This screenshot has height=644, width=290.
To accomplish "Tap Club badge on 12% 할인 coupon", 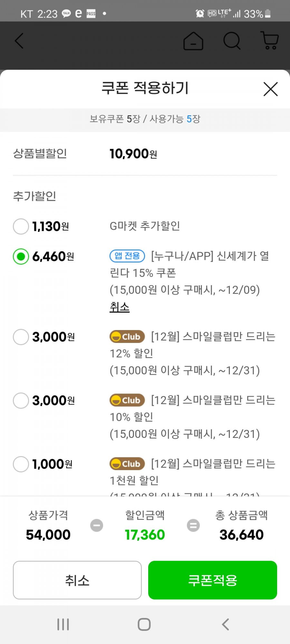I will (x=127, y=337).
